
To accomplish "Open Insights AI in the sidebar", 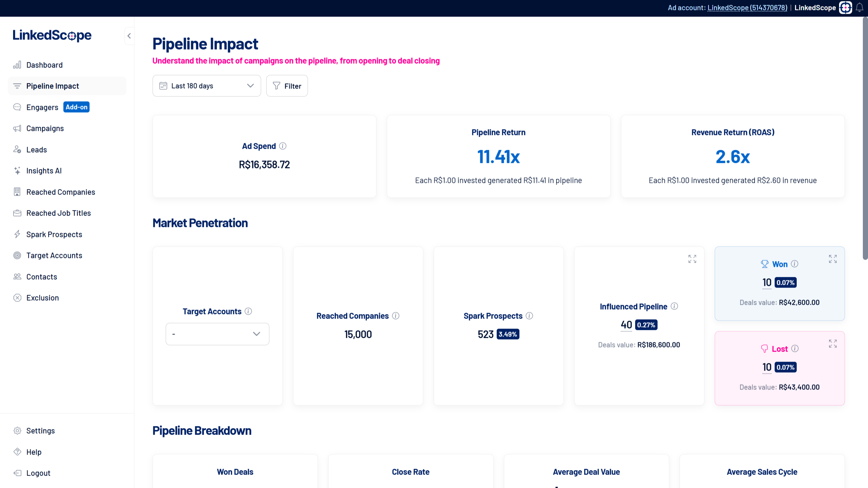I will [x=67, y=170].
